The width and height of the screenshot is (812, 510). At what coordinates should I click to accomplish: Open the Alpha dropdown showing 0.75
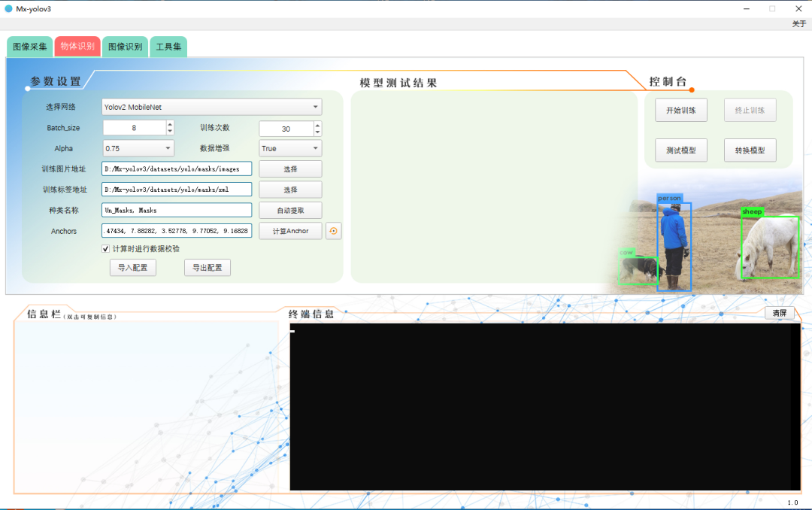[138, 148]
